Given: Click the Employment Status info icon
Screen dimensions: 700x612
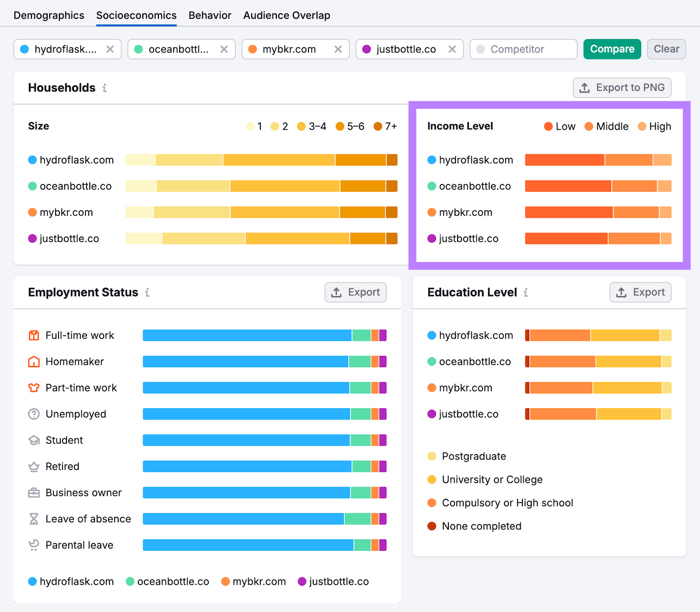Looking at the screenshot, I should point(147,292).
